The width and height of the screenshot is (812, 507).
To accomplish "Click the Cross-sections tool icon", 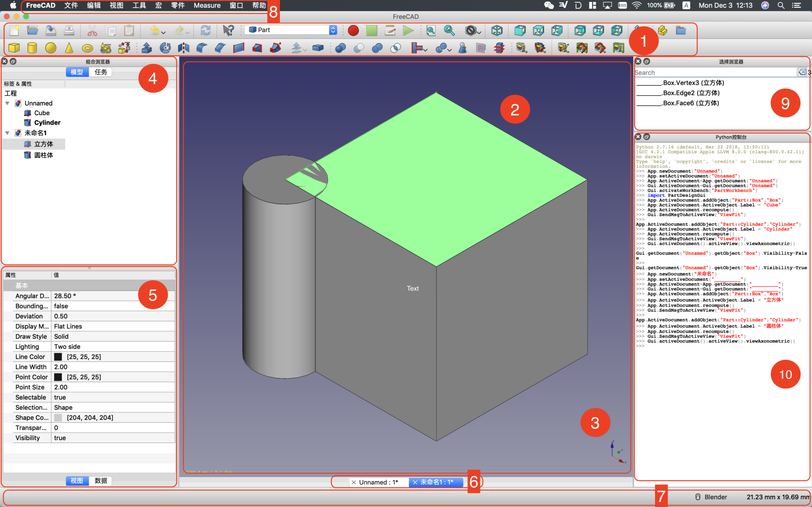I will (499, 48).
